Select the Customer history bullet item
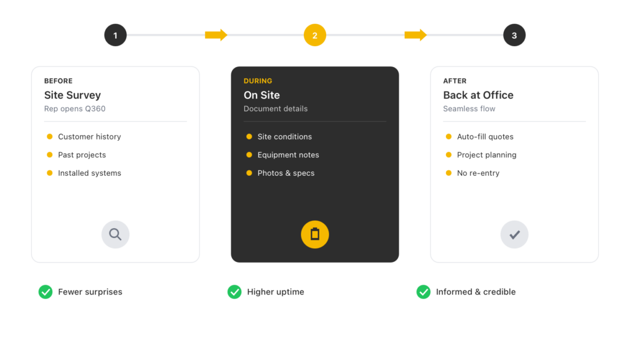The width and height of the screenshot is (630, 364). click(x=89, y=136)
